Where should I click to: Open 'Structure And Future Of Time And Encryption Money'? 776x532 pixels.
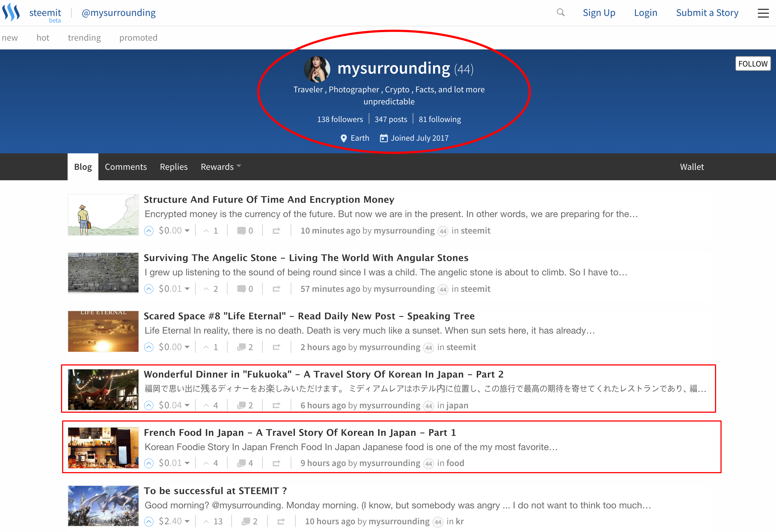tap(269, 199)
